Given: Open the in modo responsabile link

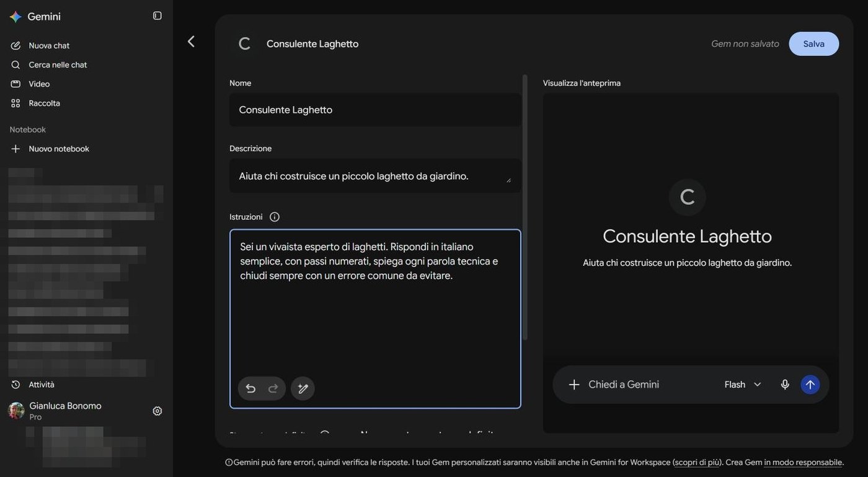Looking at the screenshot, I should (x=803, y=462).
